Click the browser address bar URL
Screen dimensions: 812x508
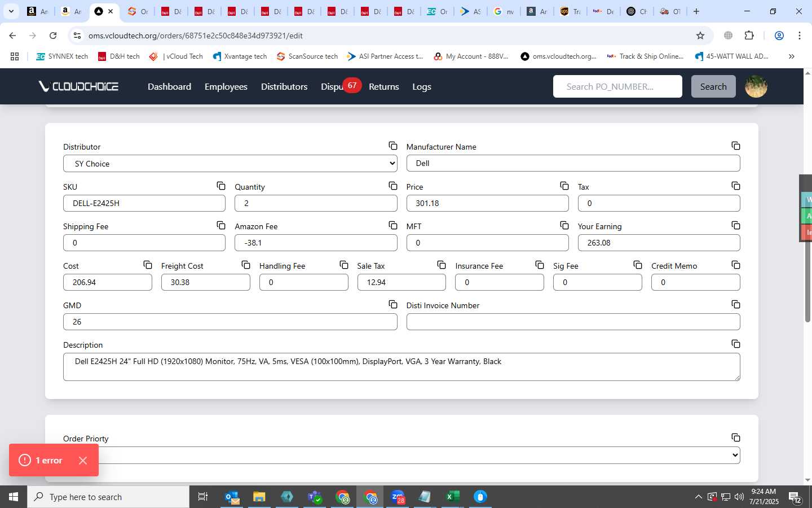click(x=196, y=36)
